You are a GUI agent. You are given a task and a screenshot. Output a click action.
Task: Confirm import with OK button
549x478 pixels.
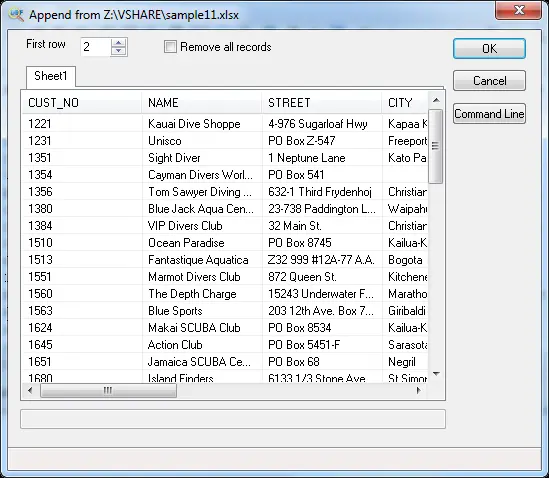(489, 48)
